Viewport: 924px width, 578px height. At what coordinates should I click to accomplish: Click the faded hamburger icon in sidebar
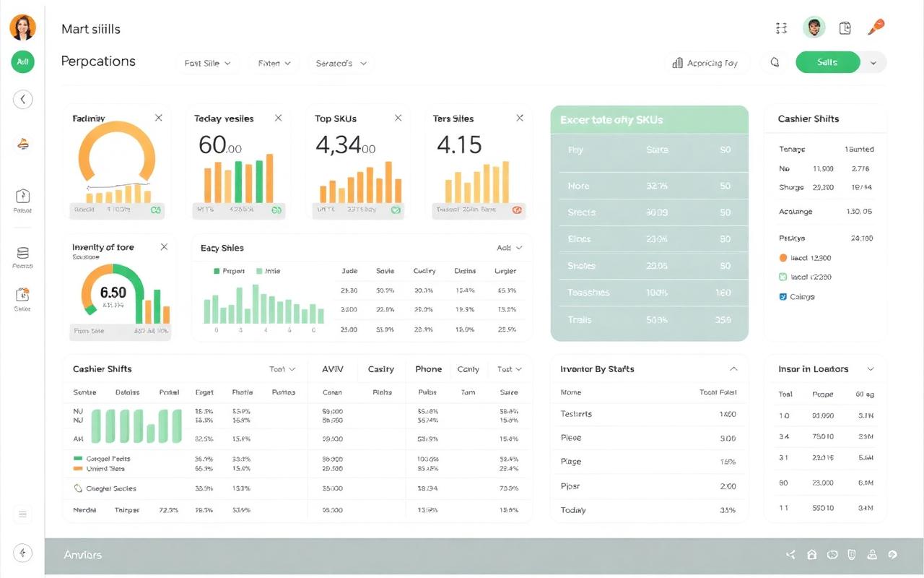tap(22, 514)
